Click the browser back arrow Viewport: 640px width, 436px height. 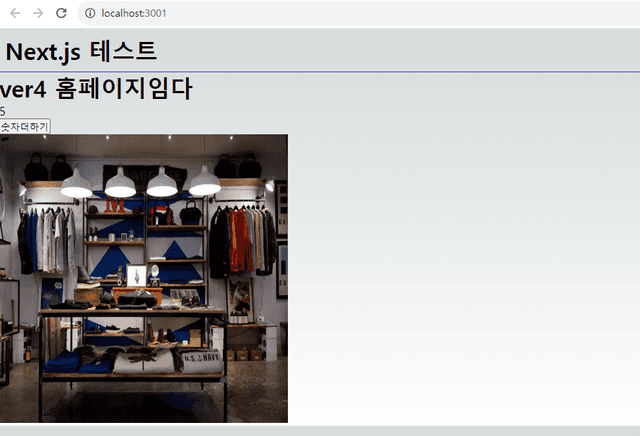tap(15, 13)
